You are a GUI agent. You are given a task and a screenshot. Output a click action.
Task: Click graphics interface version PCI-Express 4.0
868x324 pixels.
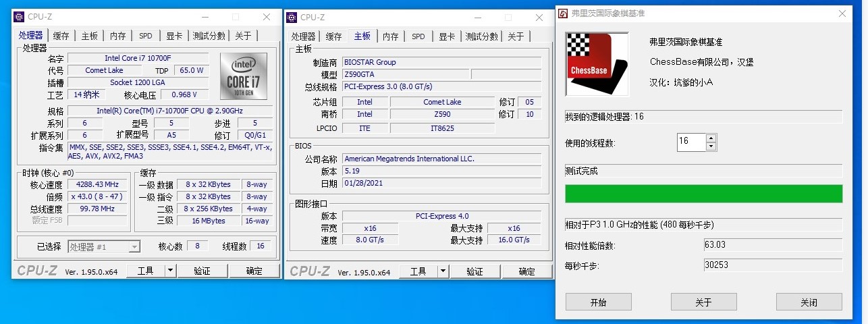(x=441, y=216)
